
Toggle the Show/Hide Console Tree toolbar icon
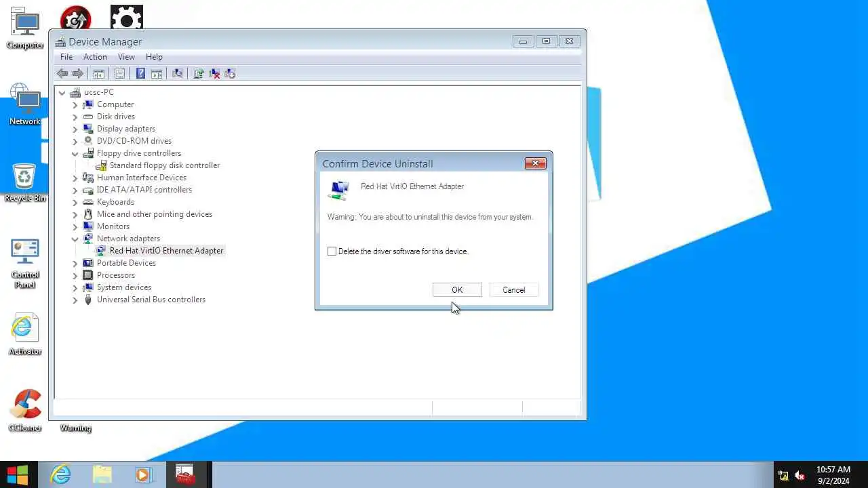click(98, 73)
